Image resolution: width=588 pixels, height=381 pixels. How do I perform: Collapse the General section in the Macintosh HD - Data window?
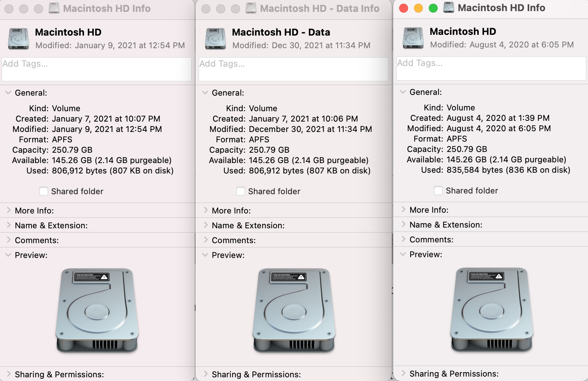[x=205, y=93]
